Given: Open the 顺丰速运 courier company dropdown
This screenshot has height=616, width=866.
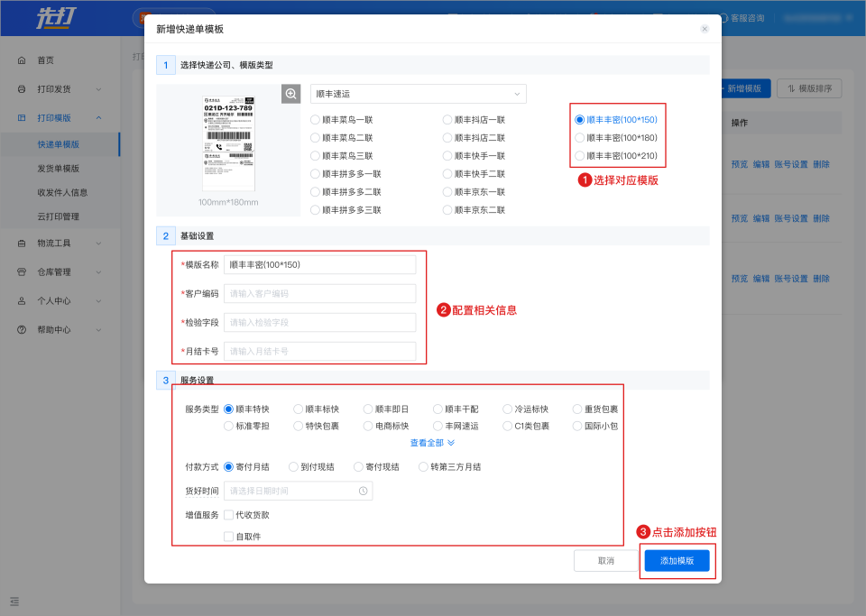Looking at the screenshot, I should pos(418,94).
